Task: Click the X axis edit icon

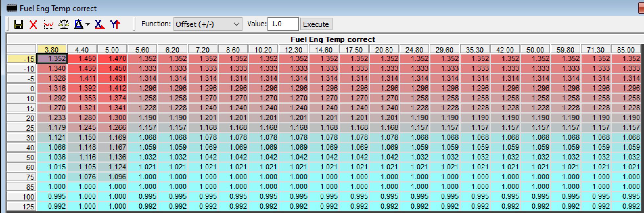Action: coord(100,24)
